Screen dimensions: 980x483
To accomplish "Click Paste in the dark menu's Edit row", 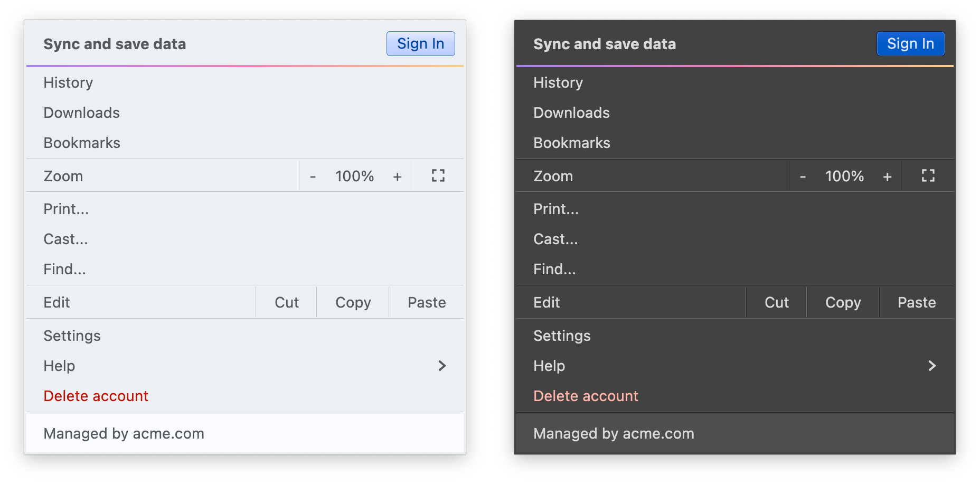I will [x=917, y=302].
